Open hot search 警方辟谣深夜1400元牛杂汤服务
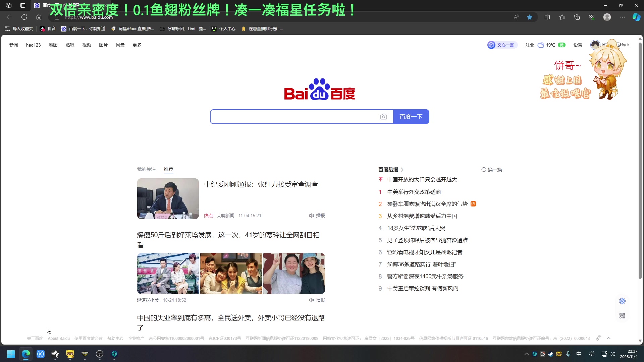Screen dimensions: 644x362 [x=425, y=276]
